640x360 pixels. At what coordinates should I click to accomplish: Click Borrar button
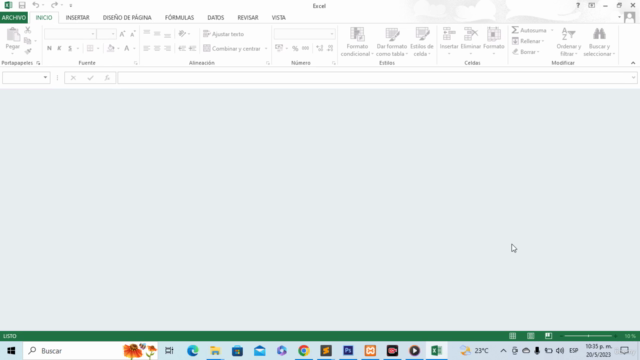click(x=526, y=52)
